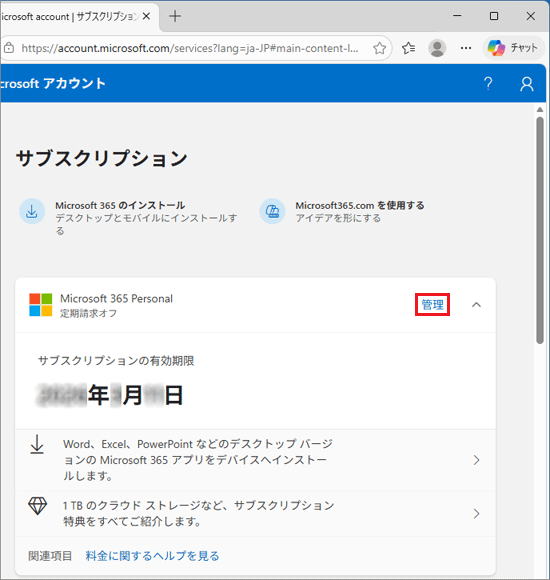The height and width of the screenshot is (580, 550).
Task: Click the diamond benefits icon
Action: point(38,506)
